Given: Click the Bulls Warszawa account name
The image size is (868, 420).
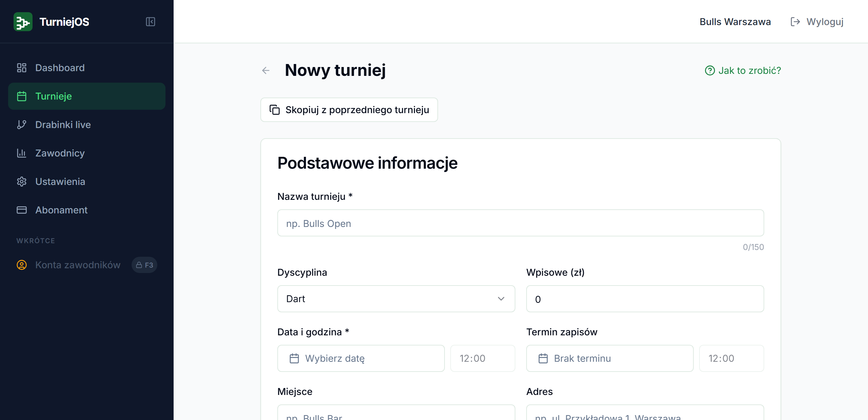Looking at the screenshot, I should point(735,22).
